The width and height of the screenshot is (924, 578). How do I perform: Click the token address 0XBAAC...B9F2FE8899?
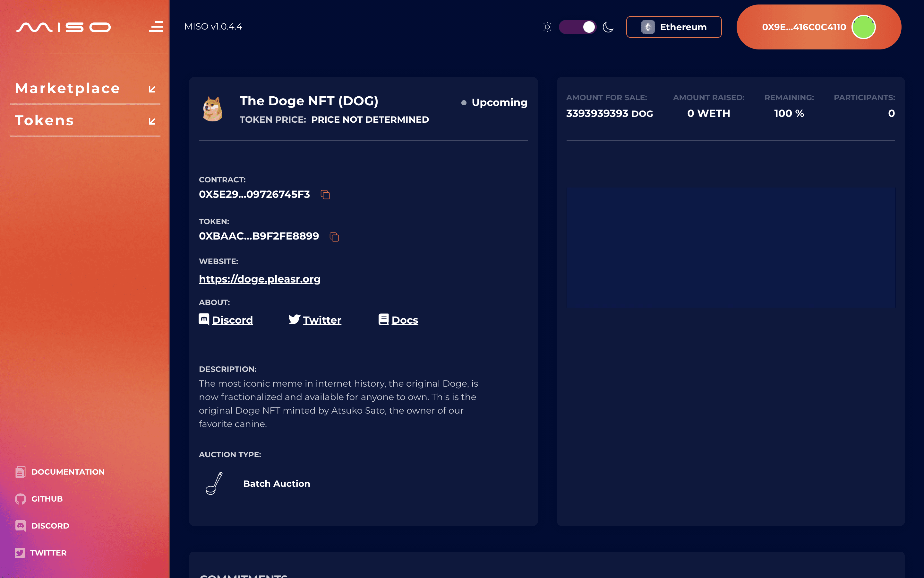(x=259, y=236)
